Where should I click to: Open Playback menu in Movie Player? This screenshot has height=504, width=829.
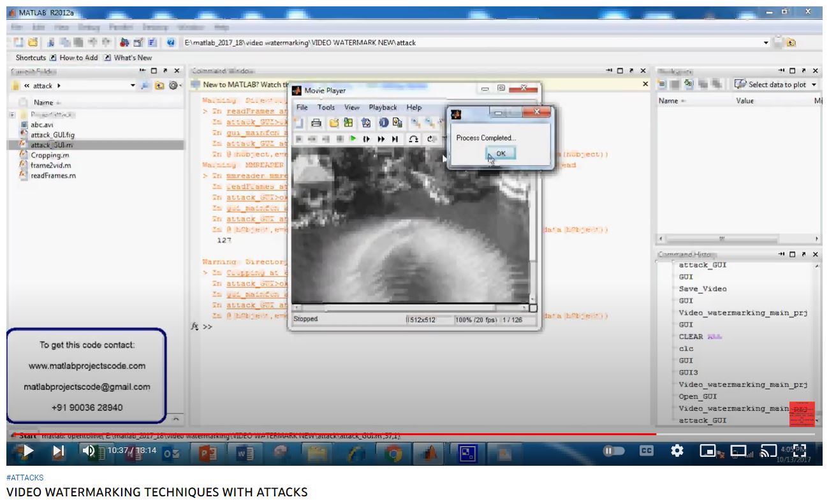383,107
